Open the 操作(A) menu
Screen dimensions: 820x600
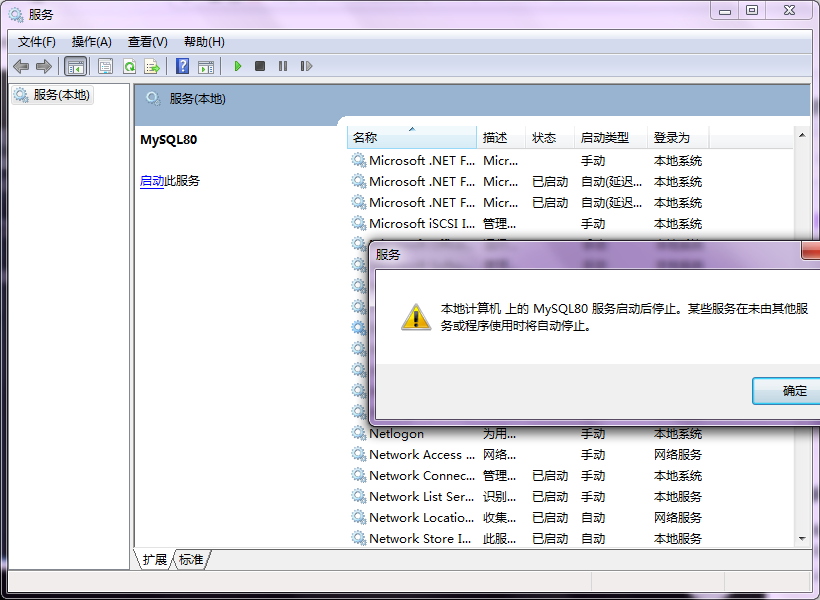point(92,42)
